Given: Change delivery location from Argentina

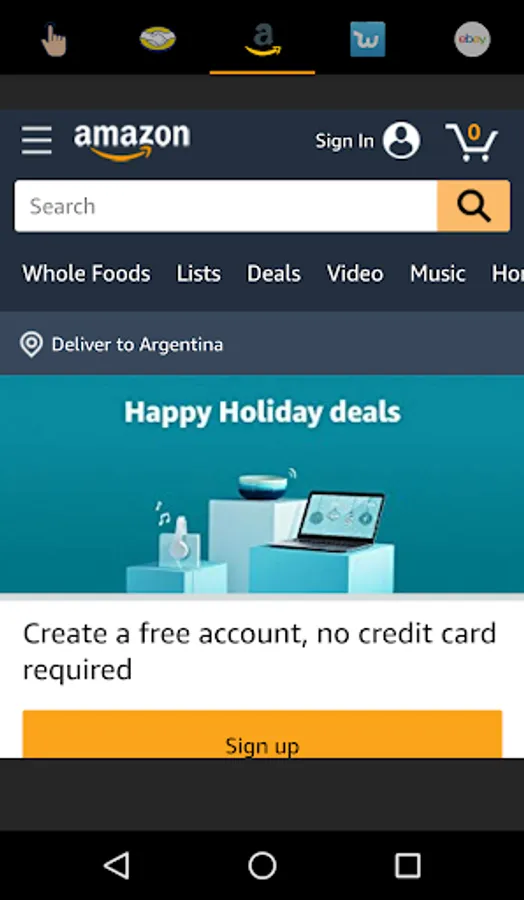Looking at the screenshot, I should point(122,344).
